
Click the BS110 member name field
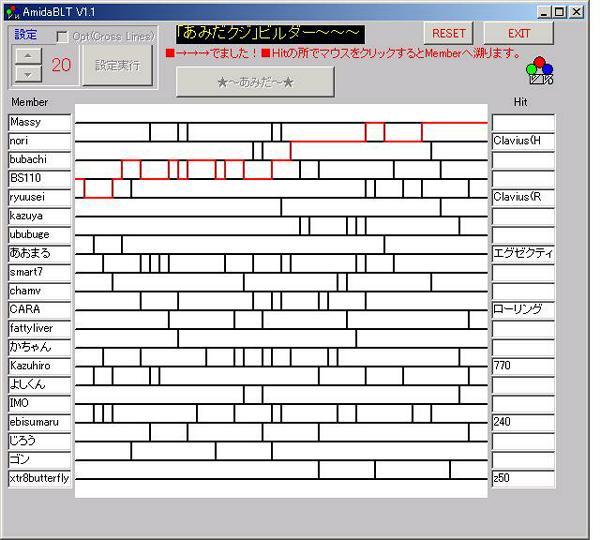click(40, 178)
